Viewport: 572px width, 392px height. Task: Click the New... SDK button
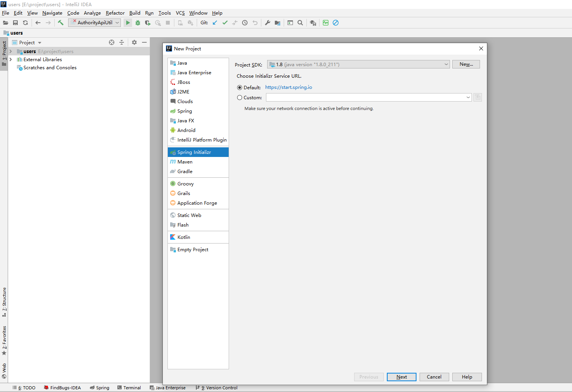coord(466,64)
